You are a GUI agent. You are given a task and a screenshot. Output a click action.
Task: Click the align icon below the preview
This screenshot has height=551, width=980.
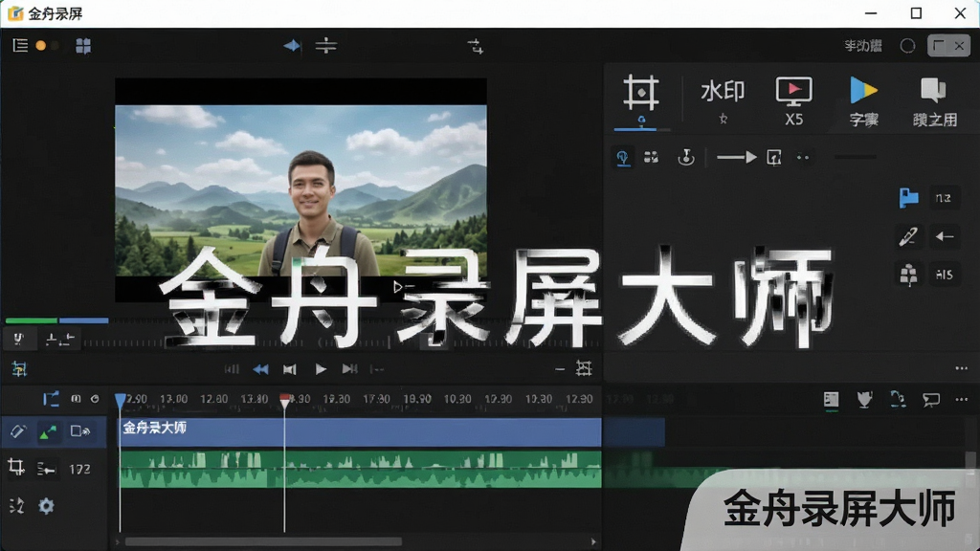60,340
